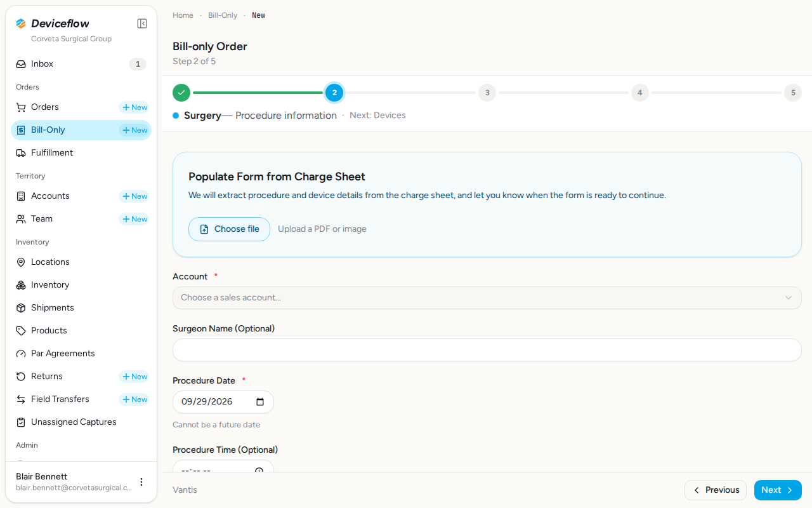The width and height of the screenshot is (812, 508).
Task: Click the Par Agreements gauge icon
Action: (21, 354)
